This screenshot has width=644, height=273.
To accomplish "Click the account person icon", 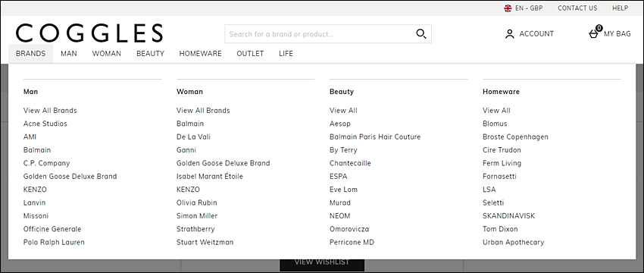I will (x=510, y=34).
